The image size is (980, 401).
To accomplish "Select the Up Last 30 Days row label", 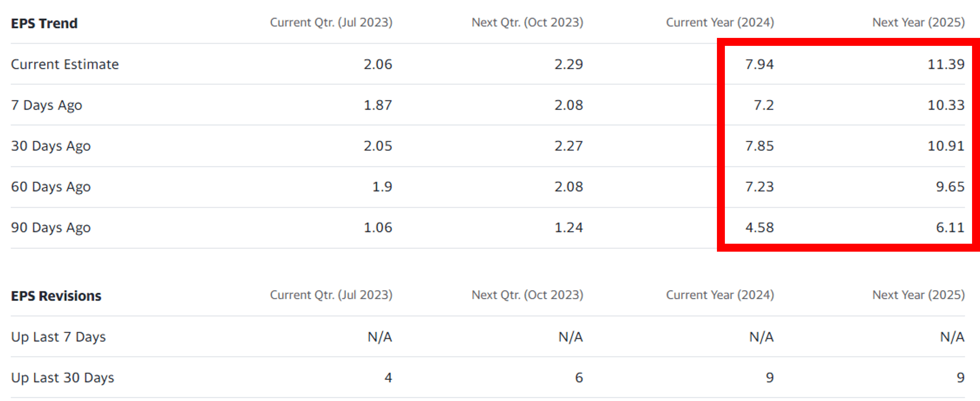I will coord(62,378).
